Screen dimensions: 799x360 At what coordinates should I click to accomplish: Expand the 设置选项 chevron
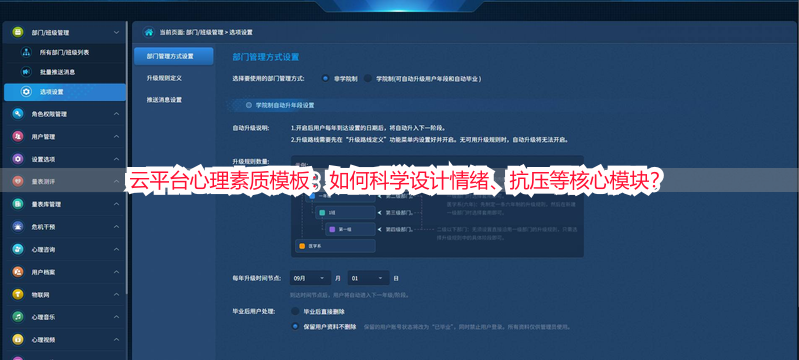pyautogui.click(x=116, y=159)
